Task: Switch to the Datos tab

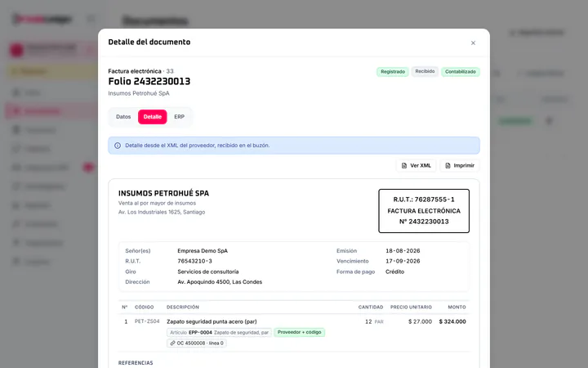Action: (123, 117)
